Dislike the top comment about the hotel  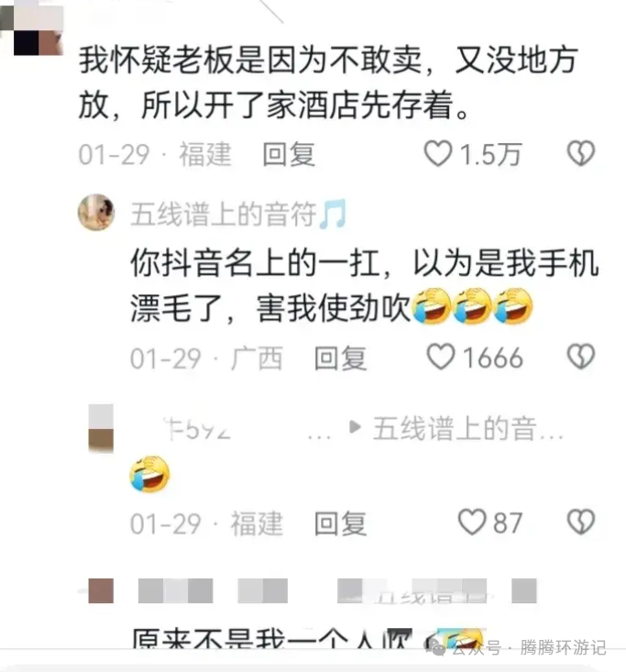pos(581,153)
